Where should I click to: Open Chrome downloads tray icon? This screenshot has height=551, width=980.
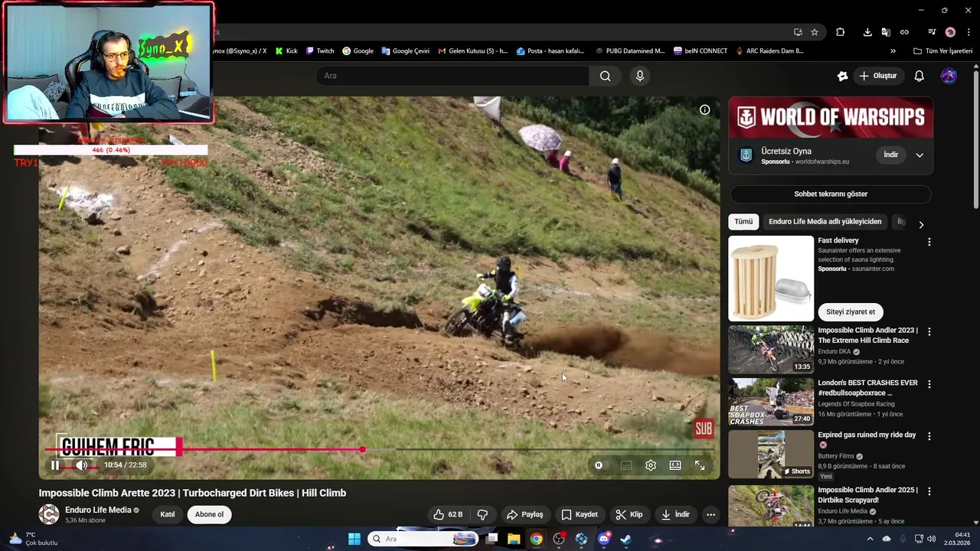[x=867, y=32]
